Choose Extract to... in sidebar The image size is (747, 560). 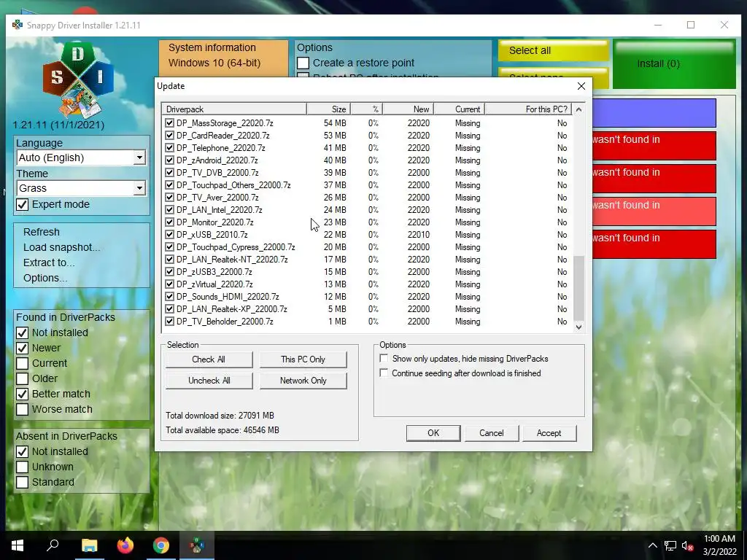[49, 262]
